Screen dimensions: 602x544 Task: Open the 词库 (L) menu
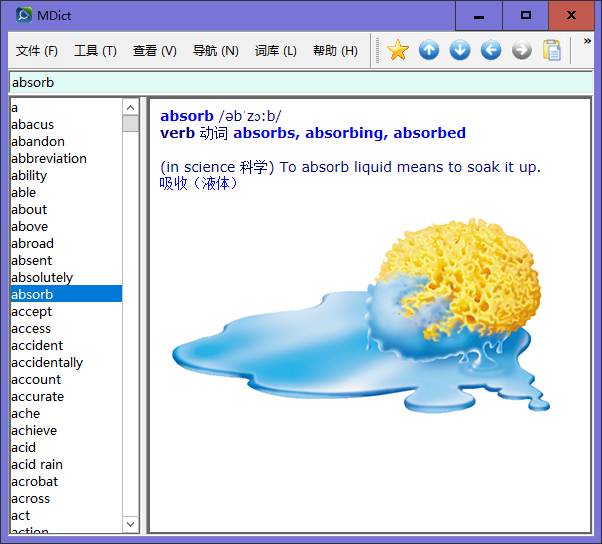[275, 51]
